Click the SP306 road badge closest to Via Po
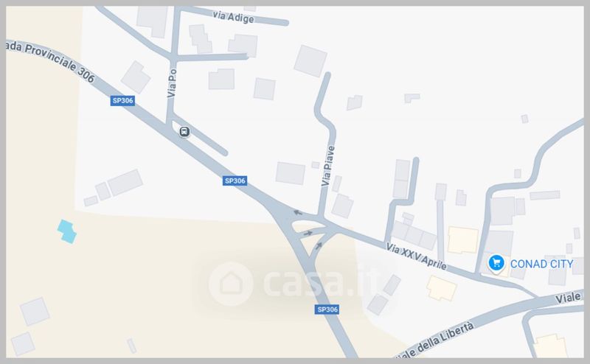Image resolution: width=590 pixels, height=364 pixels. pyautogui.click(x=122, y=100)
